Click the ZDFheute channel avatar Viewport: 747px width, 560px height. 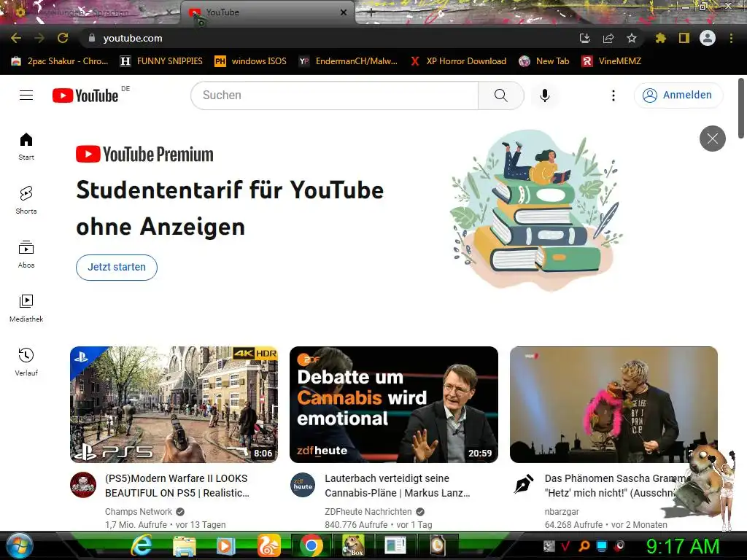[x=303, y=485]
